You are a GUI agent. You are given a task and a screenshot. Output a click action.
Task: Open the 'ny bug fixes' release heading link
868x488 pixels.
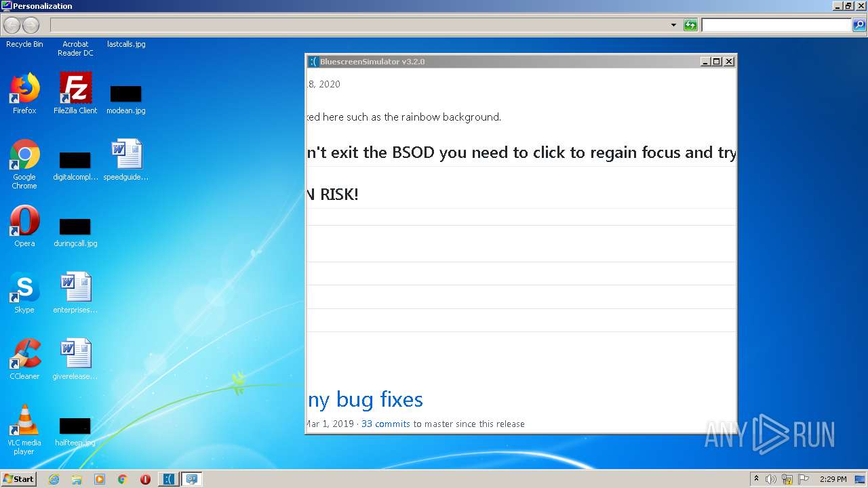pyautogui.click(x=366, y=399)
